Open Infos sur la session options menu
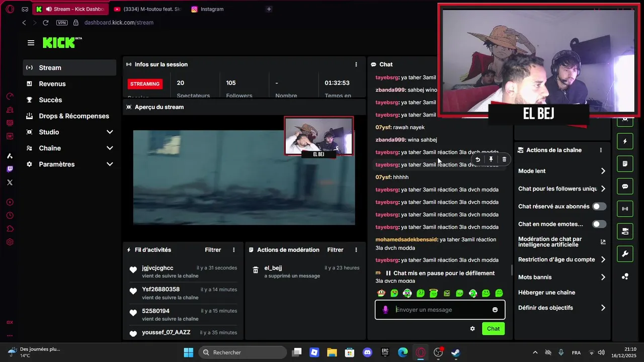The image size is (644, 362). 356,64
